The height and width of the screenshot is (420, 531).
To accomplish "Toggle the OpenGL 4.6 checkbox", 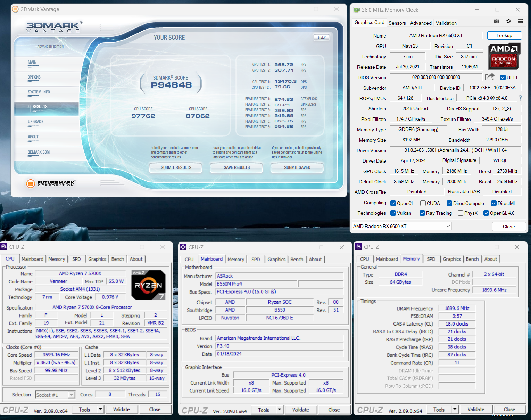I will (486, 213).
